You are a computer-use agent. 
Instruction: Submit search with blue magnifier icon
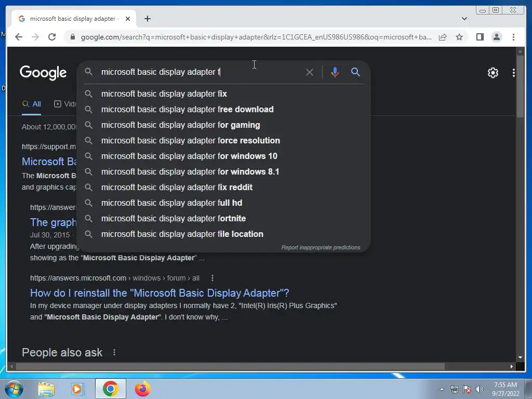point(355,72)
